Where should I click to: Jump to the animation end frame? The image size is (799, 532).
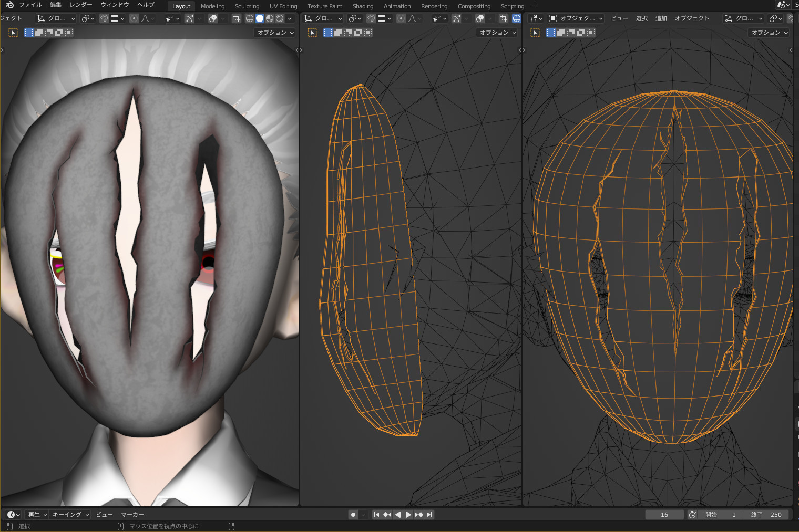pyautogui.click(x=429, y=514)
